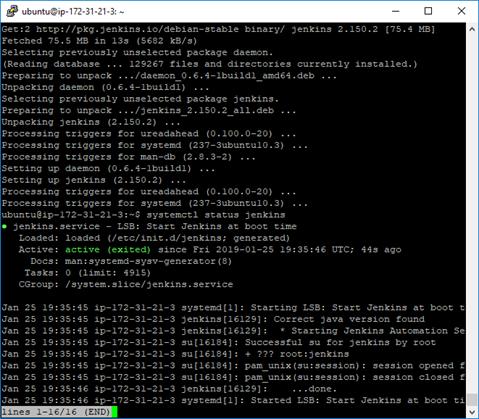Viewport: 479px width, 419px height.
Task: Click the 'Correct java version found' log line
Action: pyautogui.click(x=349, y=319)
